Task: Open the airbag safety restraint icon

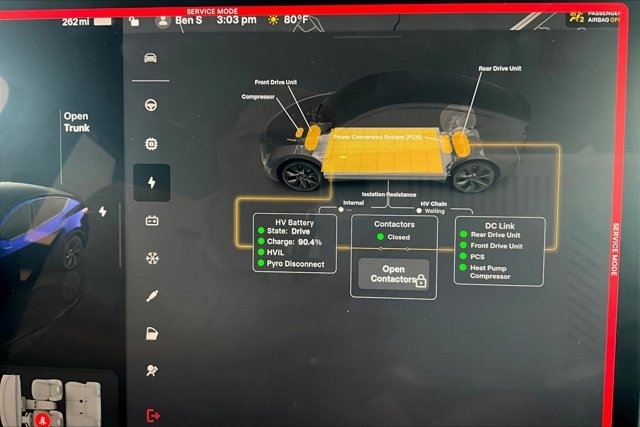Action: tap(152, 370)
